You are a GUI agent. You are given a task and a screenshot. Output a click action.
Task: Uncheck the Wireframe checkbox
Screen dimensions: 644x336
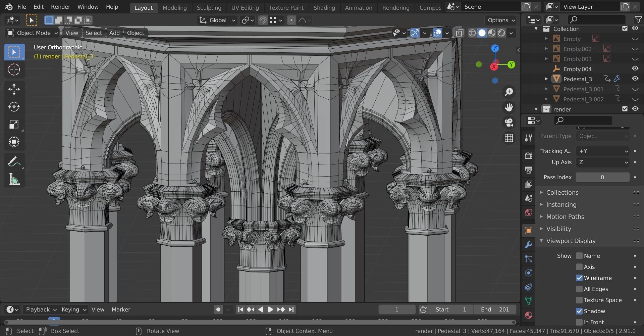579,278
